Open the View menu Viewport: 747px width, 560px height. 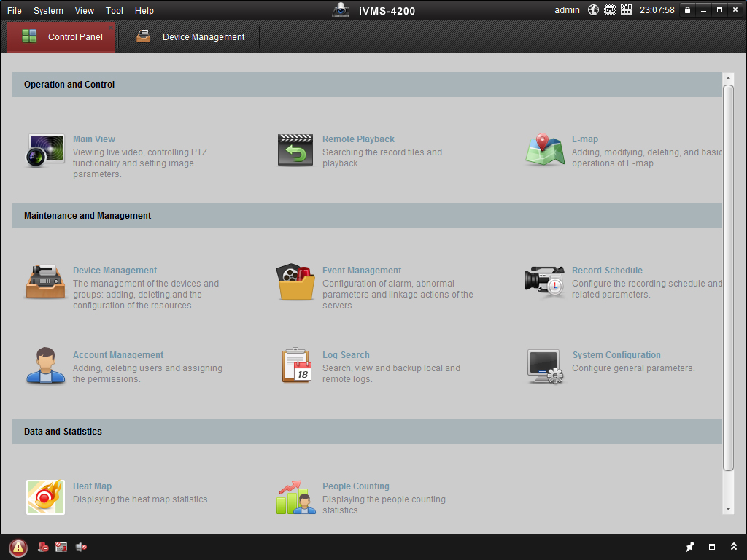(85, 10)
